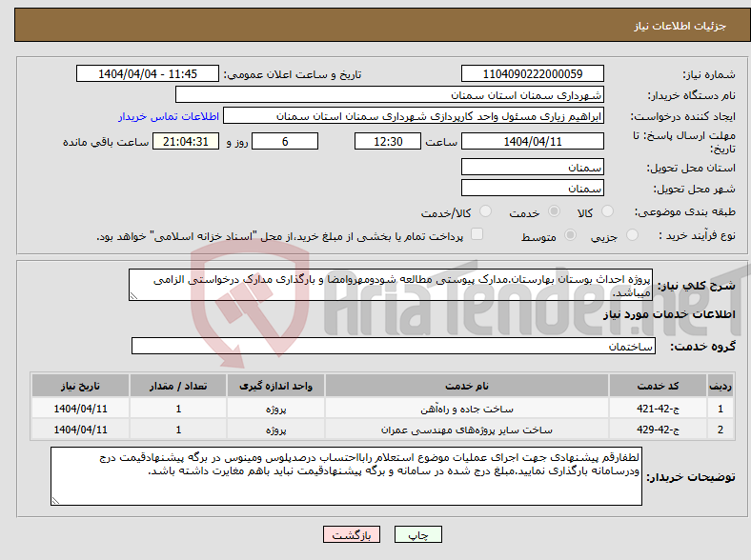Select the جزیی purchase type radio
Viewport: 751px width, 560px height.
coord(632,235)
